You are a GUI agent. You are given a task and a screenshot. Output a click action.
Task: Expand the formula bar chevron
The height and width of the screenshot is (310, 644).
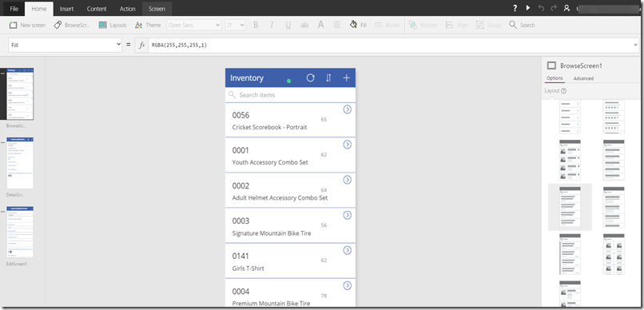coord(636,46)
